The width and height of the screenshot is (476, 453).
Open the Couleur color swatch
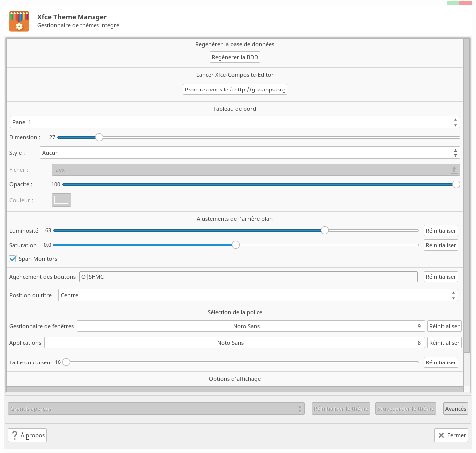tap(61, 200)
